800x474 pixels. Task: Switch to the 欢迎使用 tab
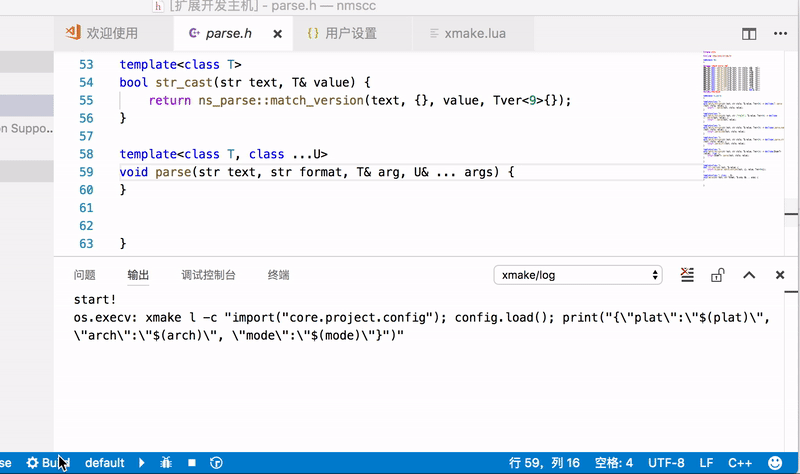[102, 34]
